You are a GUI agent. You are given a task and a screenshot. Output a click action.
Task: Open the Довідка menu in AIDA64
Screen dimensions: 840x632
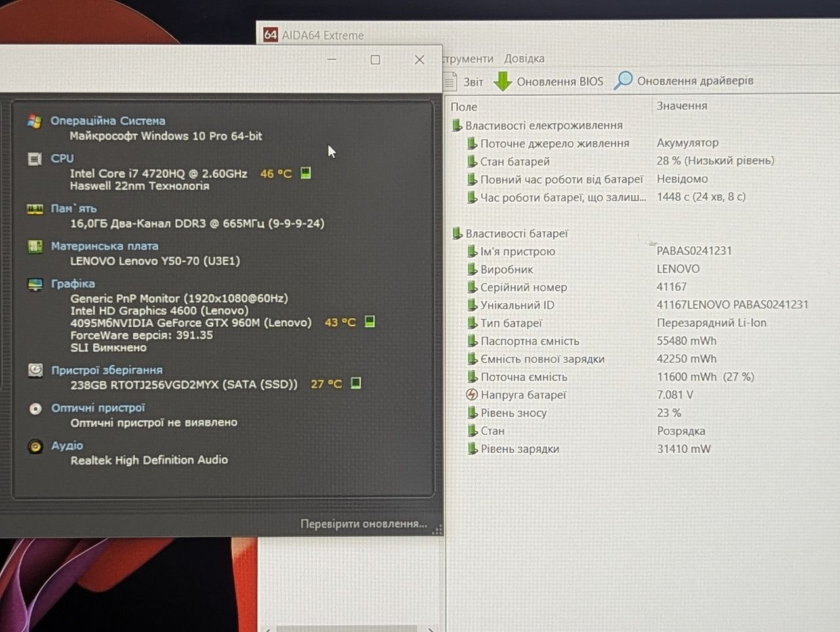click(x=524, y=58)
